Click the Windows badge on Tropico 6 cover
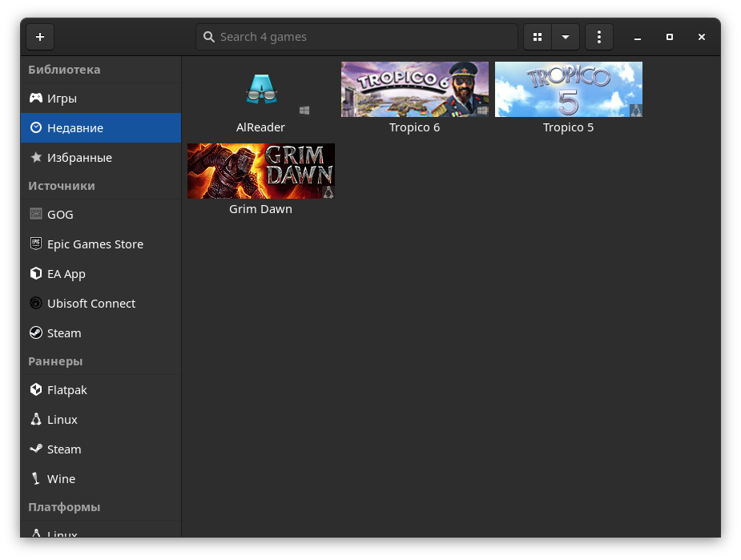This screenshot has width=741, height=560. 482,111
